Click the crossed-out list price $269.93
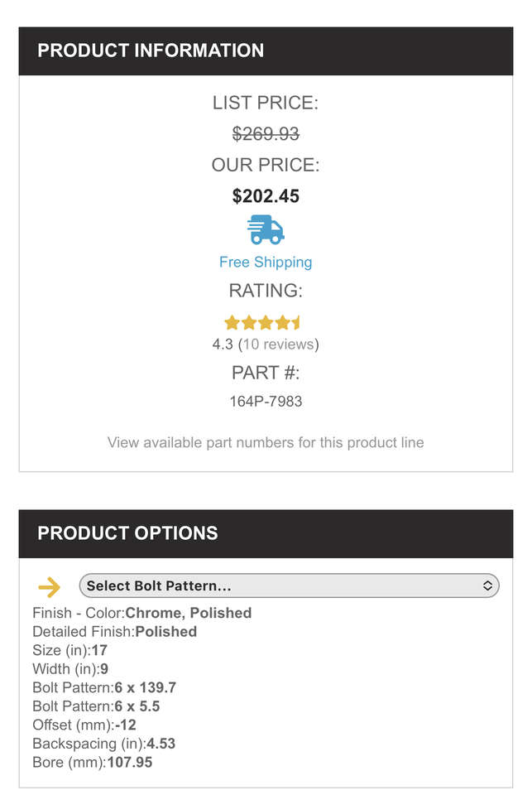 [266, 134]
